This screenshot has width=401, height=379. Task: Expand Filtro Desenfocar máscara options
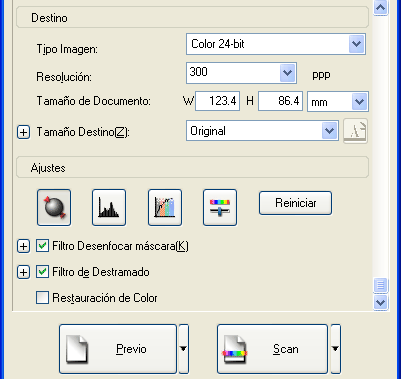coord(23,246)
